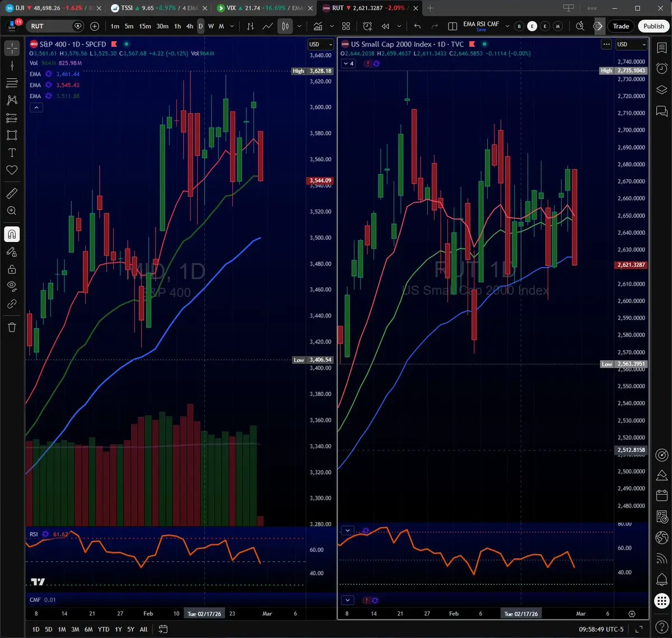Expand the timeframe interval dropdown arrow
The image size is (672, 638).
[x=232, y=26]
